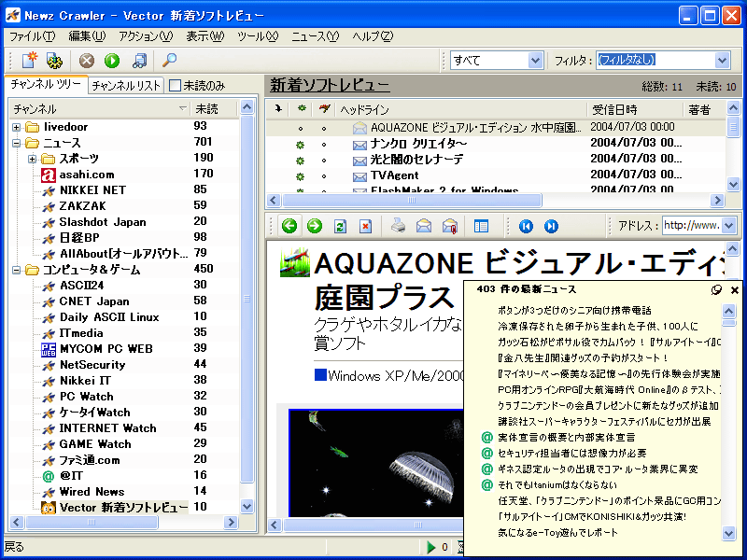Click the gray stop update icon

87,61
